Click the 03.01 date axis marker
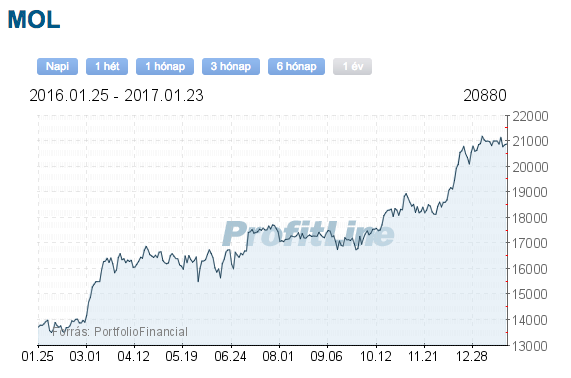The height and width of the screenshot is (378, 571). (x=85, y=356)
